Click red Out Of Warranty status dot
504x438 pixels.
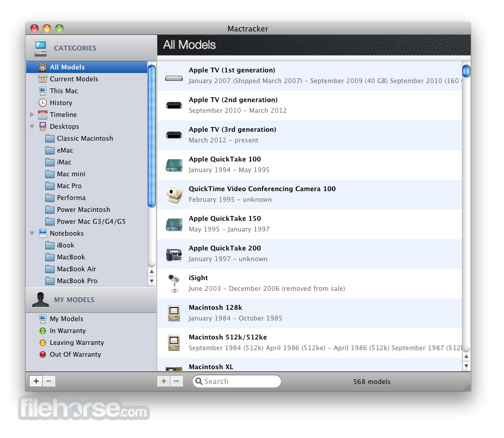42,354
